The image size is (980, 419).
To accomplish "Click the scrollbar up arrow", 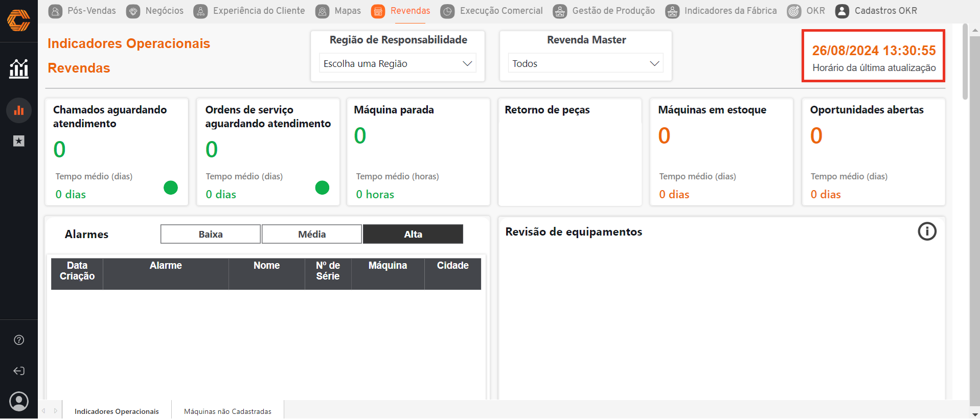I will point(975,31).
